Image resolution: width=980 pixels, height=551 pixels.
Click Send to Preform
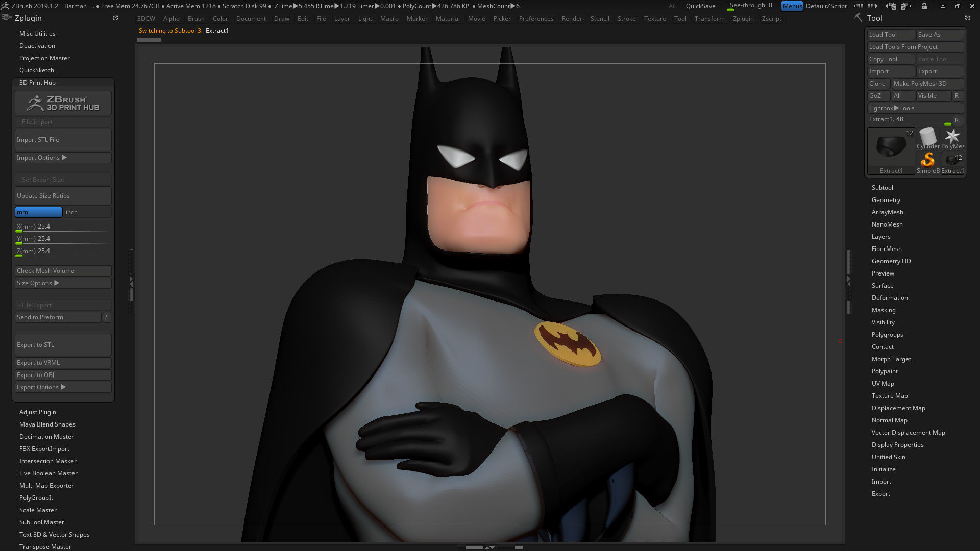[x=58, y=317]
